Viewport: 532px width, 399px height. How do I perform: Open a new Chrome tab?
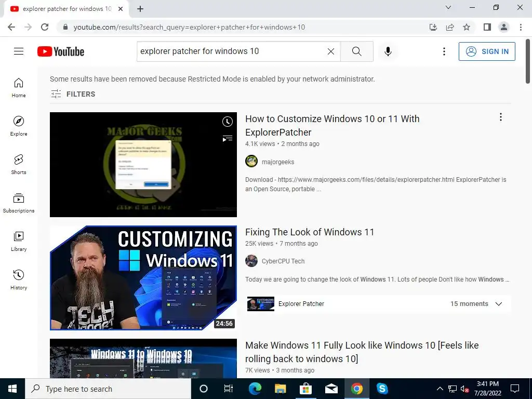click(x=140, y=9)
